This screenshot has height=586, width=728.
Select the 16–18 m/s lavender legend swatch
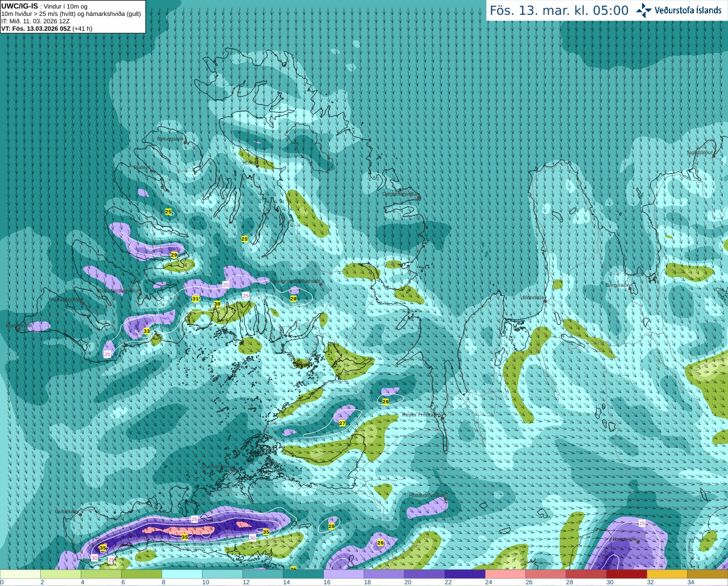click(x=344, y=574)
